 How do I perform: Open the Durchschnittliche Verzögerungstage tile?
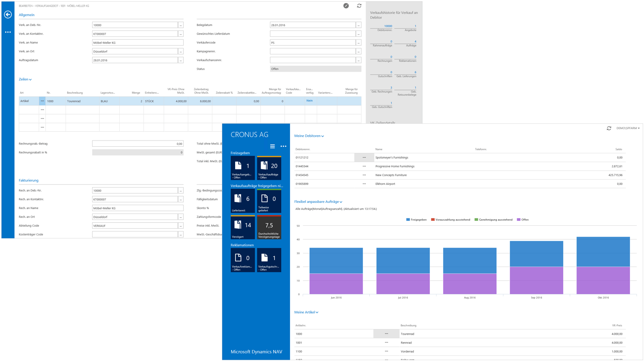tap(269, 227)
